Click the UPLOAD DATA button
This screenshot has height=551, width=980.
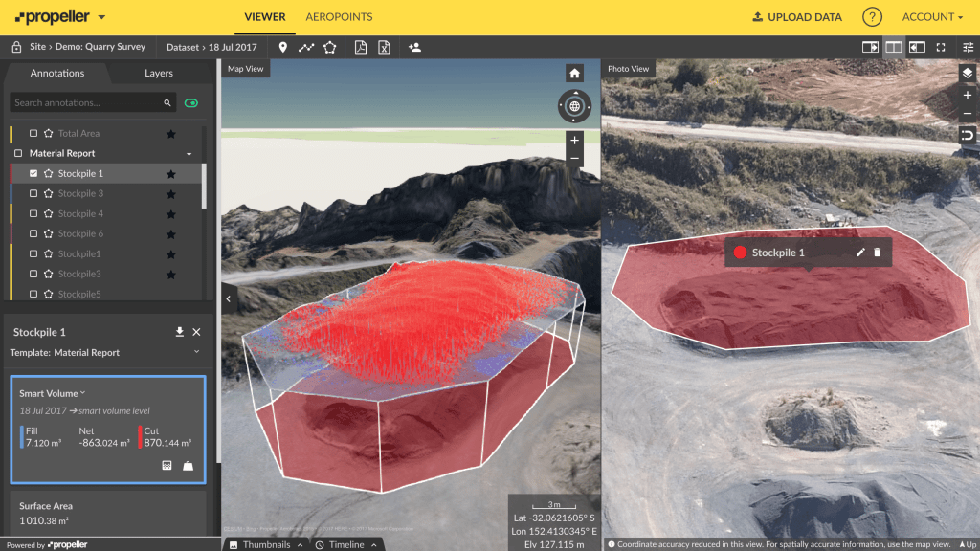[x=796, y=16]
